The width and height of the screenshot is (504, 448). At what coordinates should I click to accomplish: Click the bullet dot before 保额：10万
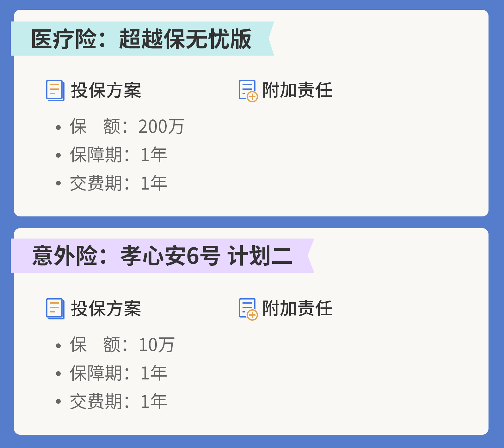coord(58,346)
